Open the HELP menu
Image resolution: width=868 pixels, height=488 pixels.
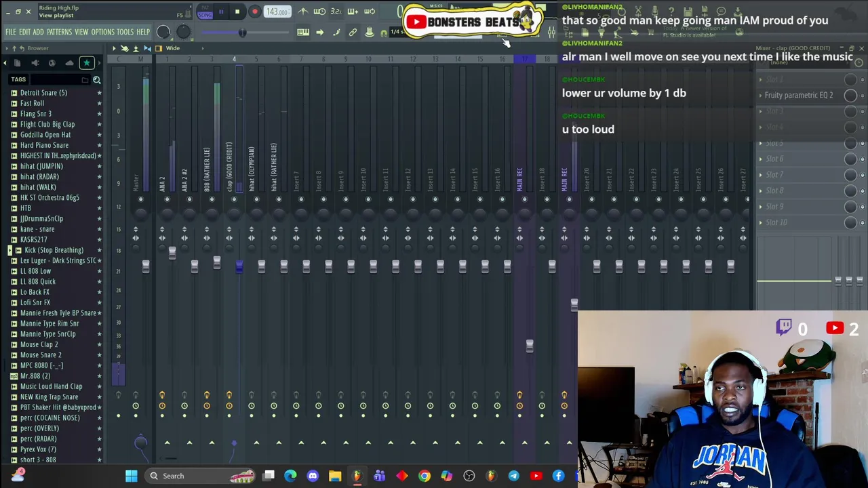pyautogui.click(x=143, y=32)
